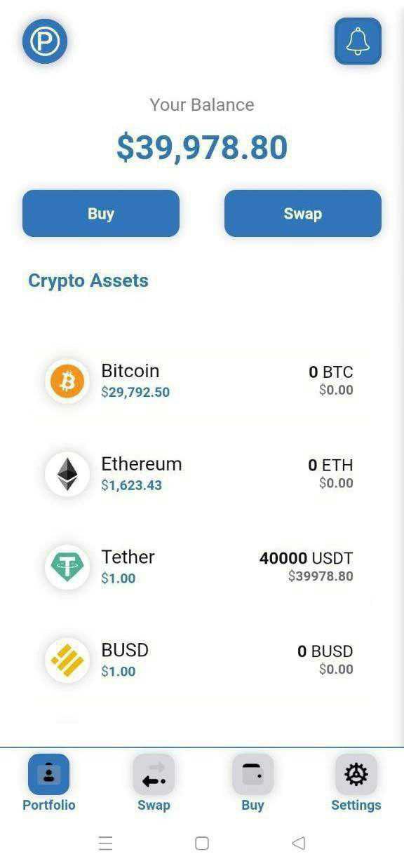This screenshot has width=404, height=868.
Task: Open the Settings gear icon
Action: pyautogui.click(x=356, y=774)
